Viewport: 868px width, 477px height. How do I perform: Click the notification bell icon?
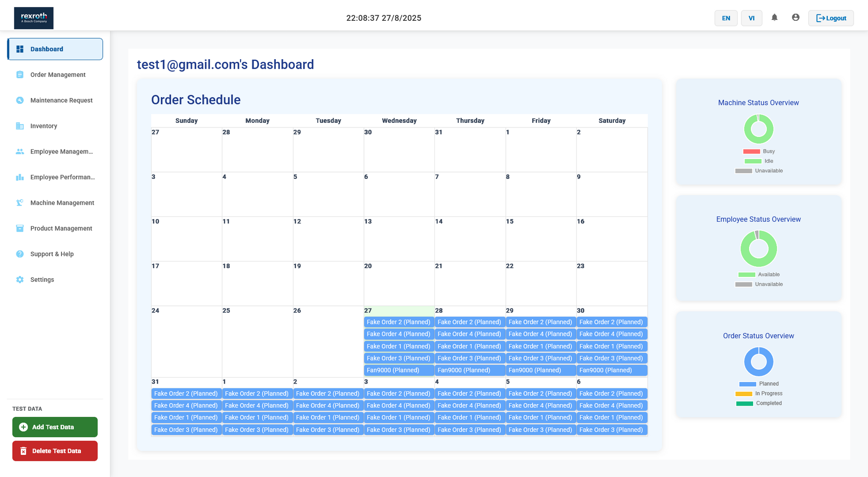(x=774, y=18)
